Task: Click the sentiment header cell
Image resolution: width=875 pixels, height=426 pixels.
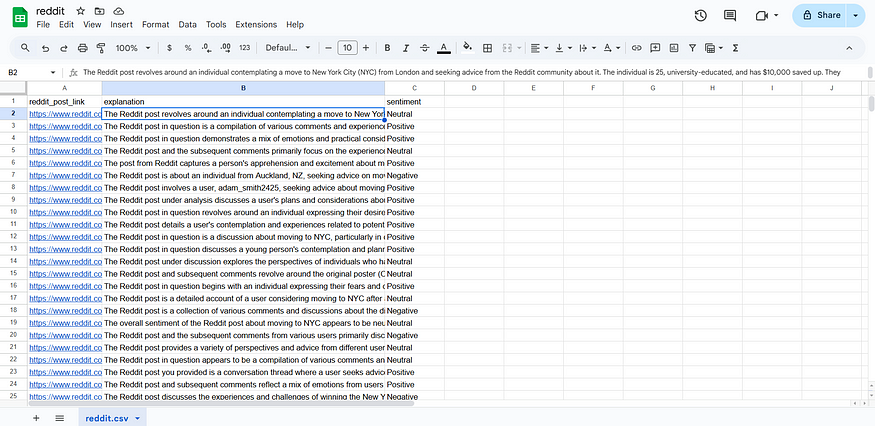Action: pyautogui.click(x=415, y=102)
